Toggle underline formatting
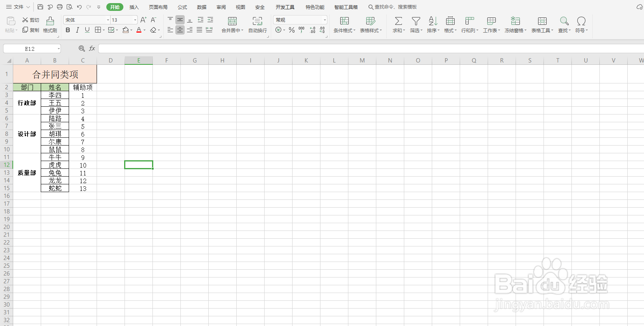The height and width of the screenshot is (326, 644). click(x=87, y=30)
